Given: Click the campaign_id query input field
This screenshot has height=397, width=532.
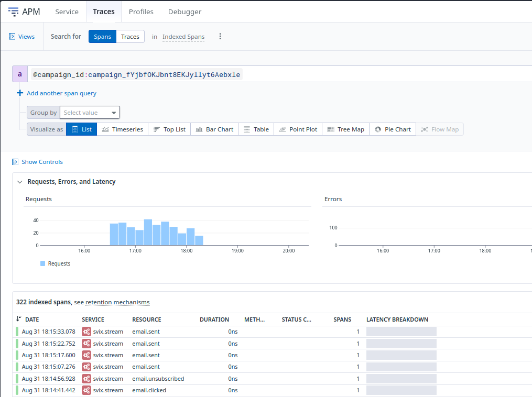Looking at the screenshot, I should click(x=281, y=74).
